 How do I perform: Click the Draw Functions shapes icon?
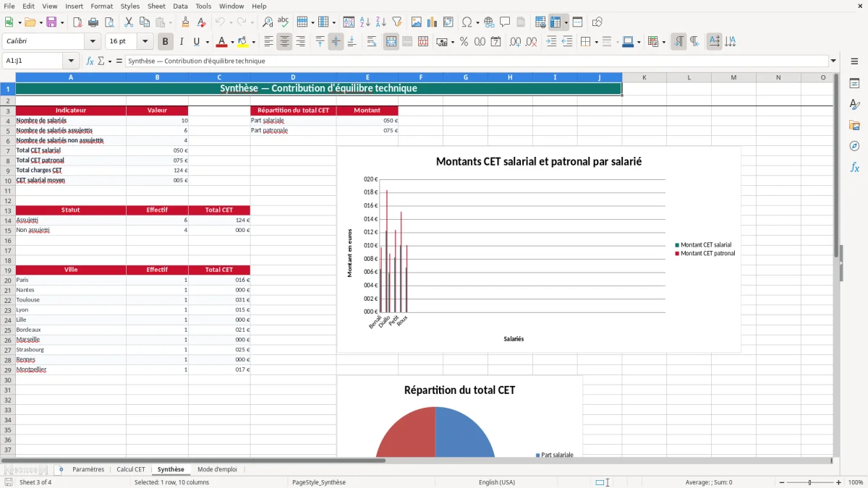coord(597,22)
